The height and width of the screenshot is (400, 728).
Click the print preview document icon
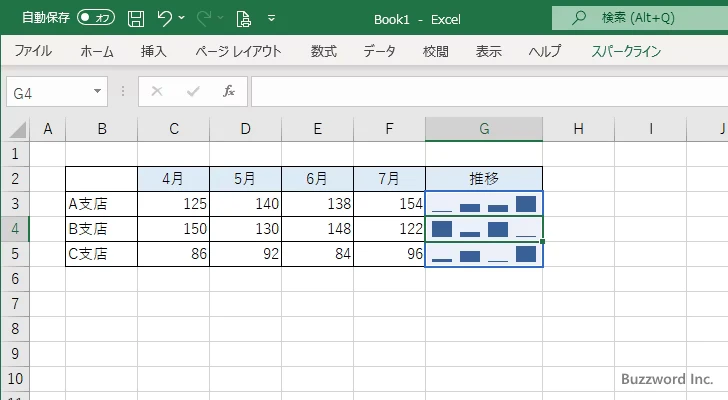(243, 19)
